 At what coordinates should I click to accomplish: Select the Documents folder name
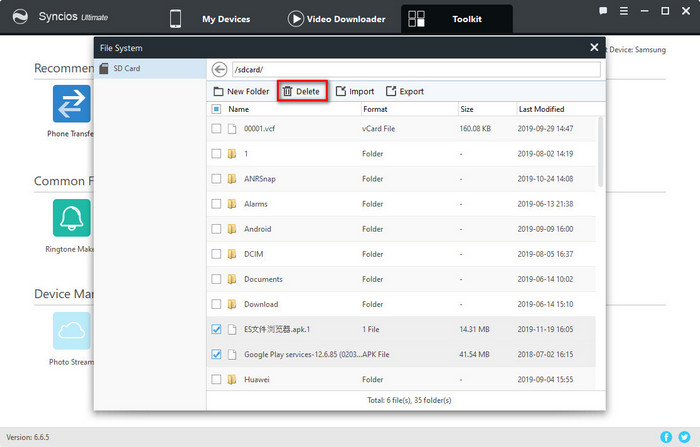click(263, 279)
